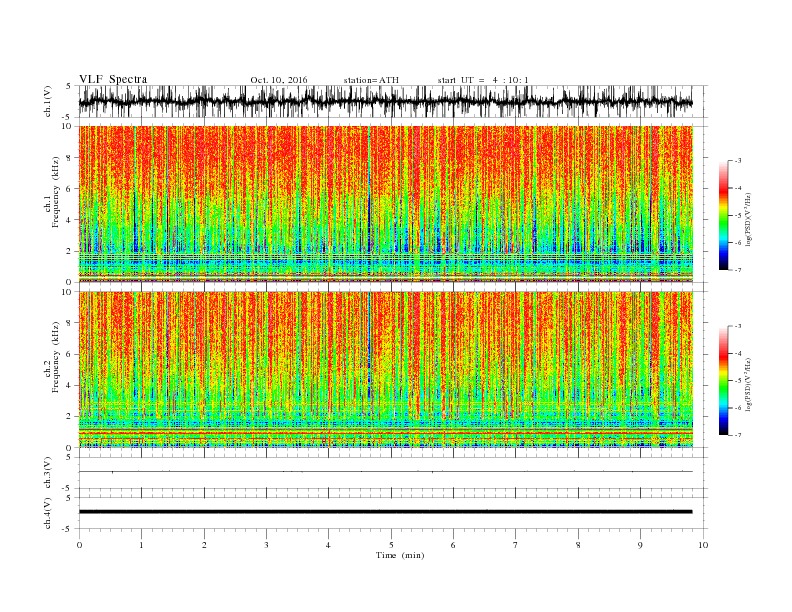
Task: Click time-axis tick label "9"
Action: [640, 545]
